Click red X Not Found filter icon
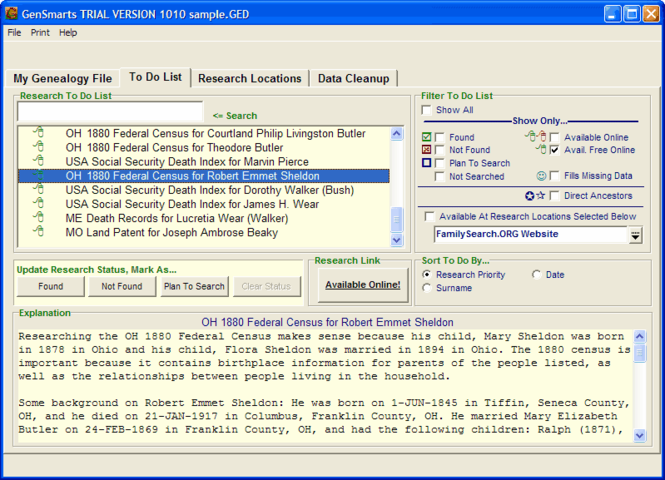Screen dimensions: 665x480 tap(427, 150)
